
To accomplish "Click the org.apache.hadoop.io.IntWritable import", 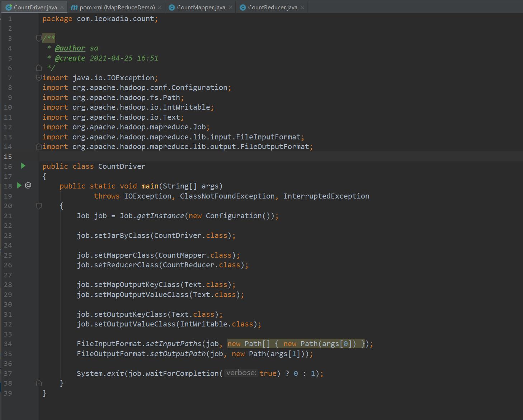I will (x=141, y=107).
